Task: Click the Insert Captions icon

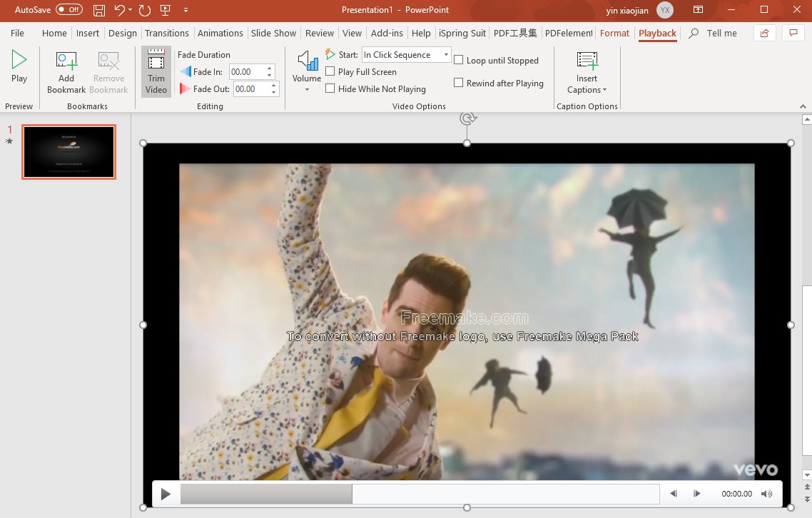Action: (x=587, y=61)
